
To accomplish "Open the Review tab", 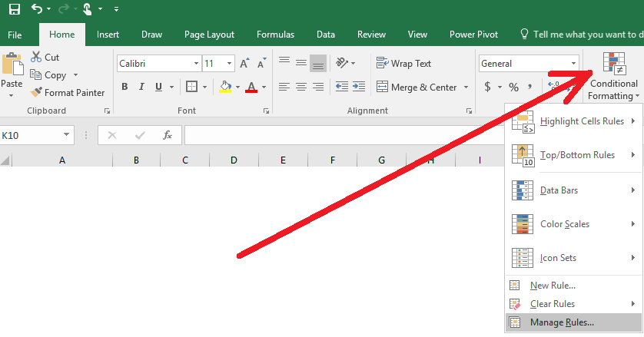I will tap(371, 35).
